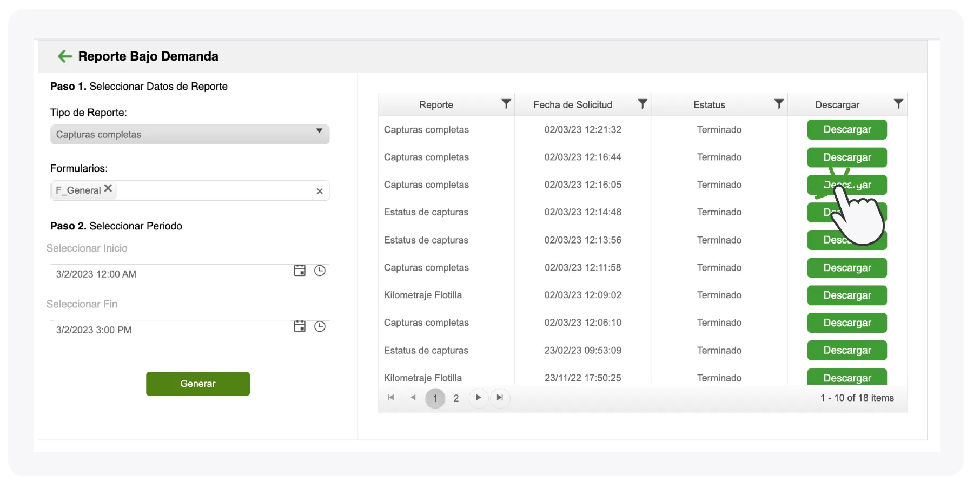Open filter for Reporte column
Screen dimensions: 980x487
506,104
